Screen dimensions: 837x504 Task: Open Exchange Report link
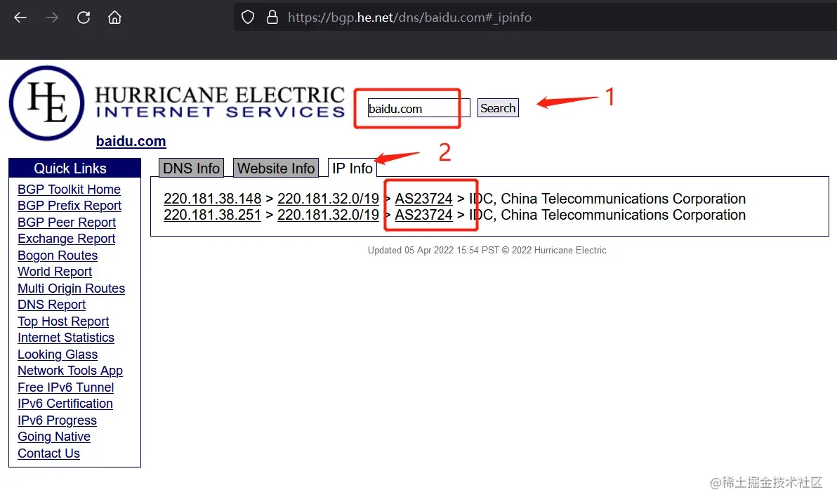point(66,239)
